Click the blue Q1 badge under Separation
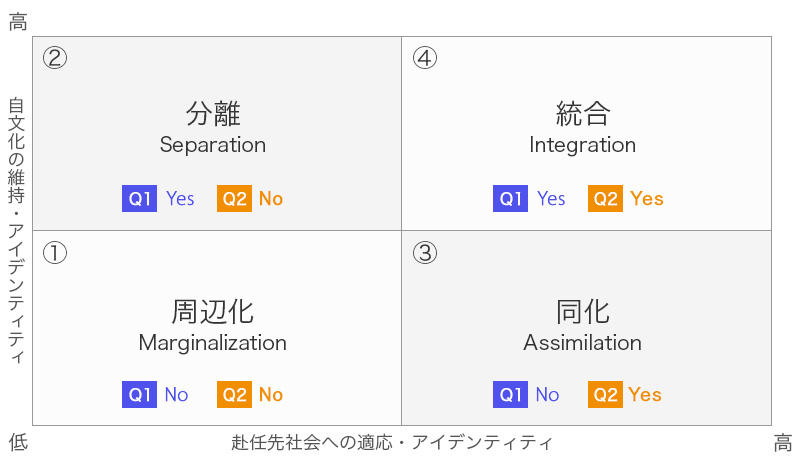 [140, 198]
